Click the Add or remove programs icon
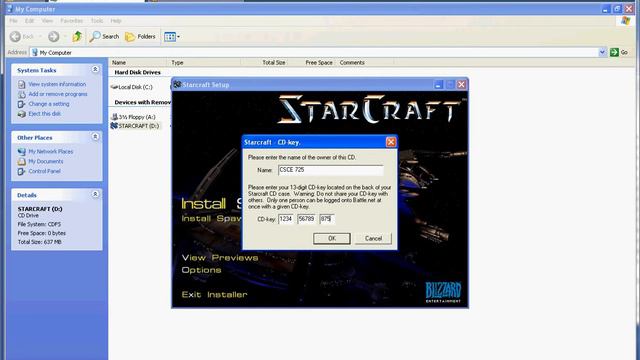 pyautogui.click(x=22, y=94)
